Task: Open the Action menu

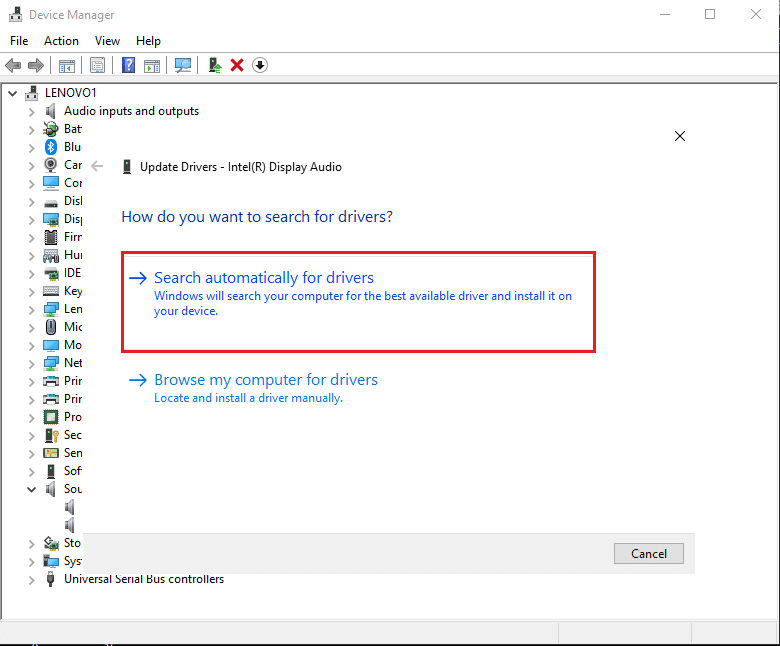Action: [61, 41]
